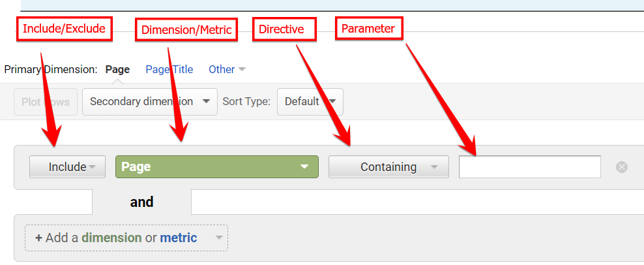Click the plus icon before Add a dimension
Screen dimensions: 644x265
coord(39,238)
